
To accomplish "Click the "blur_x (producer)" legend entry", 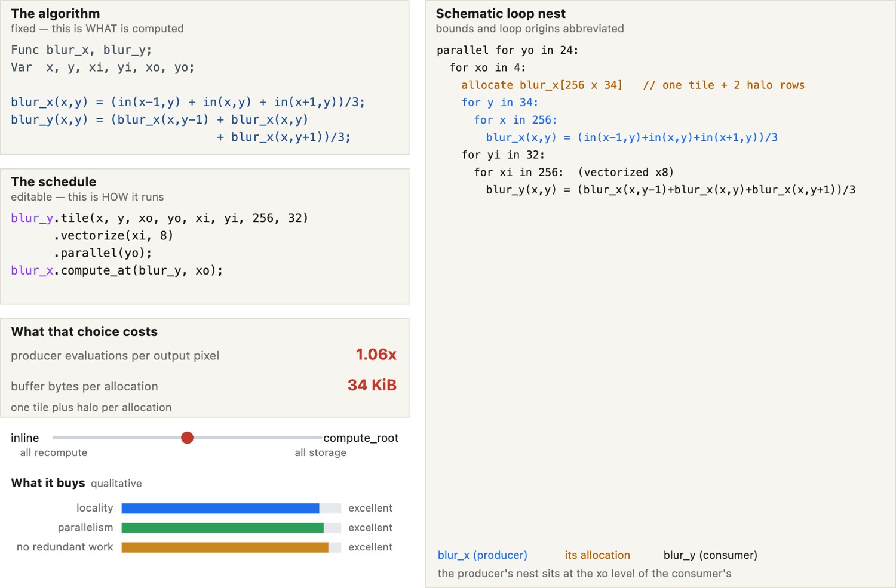I will [483, 555].
